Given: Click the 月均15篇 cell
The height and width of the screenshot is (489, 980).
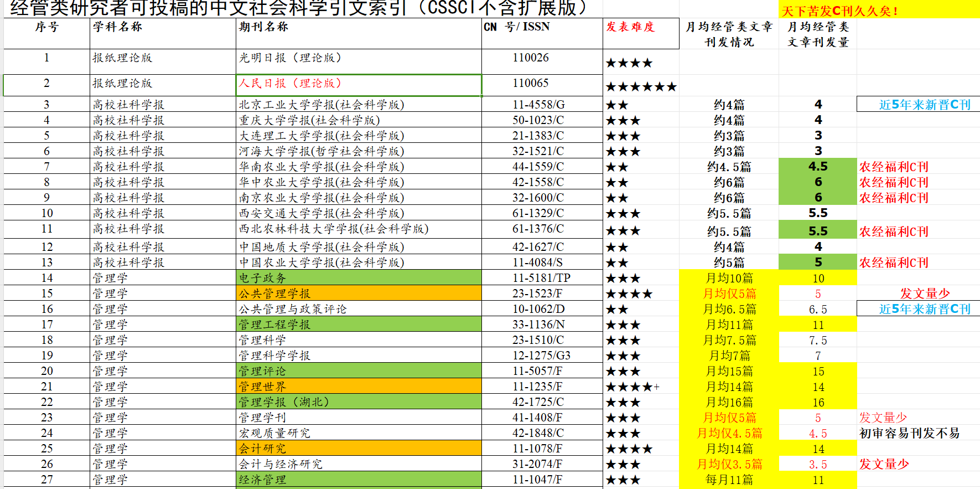Looking at the screenshot, I should click(x=729, y=371).
